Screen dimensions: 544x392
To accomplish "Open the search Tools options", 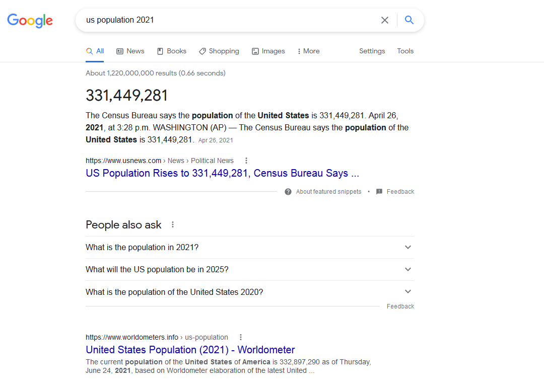I will [405, 51].
